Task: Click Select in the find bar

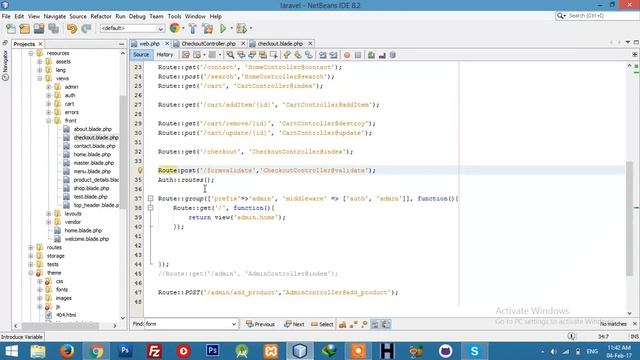Action: click(322, 324)
